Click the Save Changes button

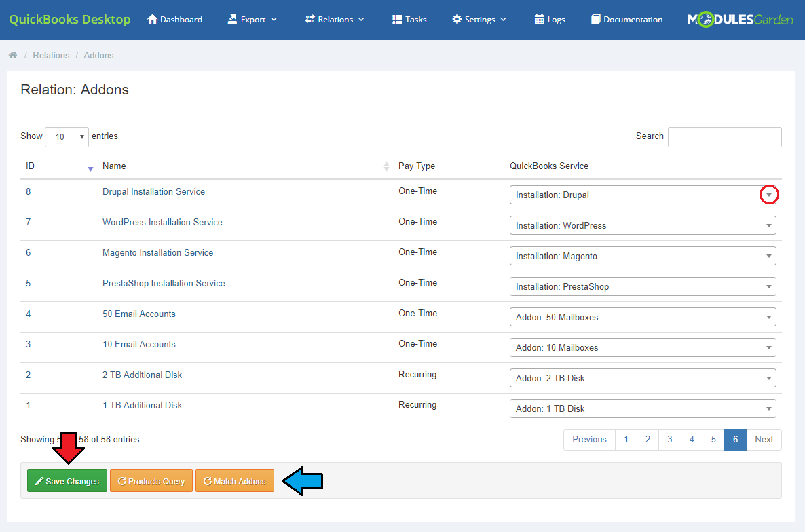[67, 480]
